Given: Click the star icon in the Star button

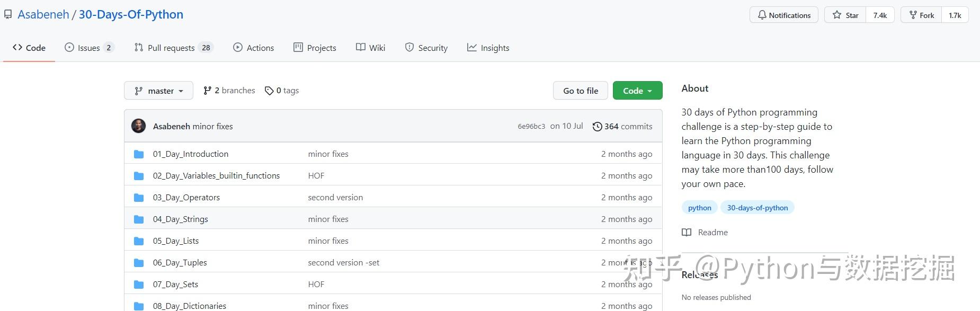Looking at the screenshot, I should 837,15.
